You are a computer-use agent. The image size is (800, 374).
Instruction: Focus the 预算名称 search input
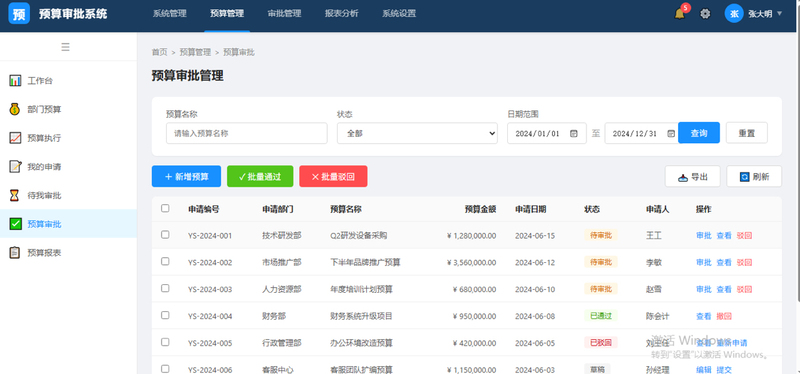pyautogui.click(x=247, y=133)
